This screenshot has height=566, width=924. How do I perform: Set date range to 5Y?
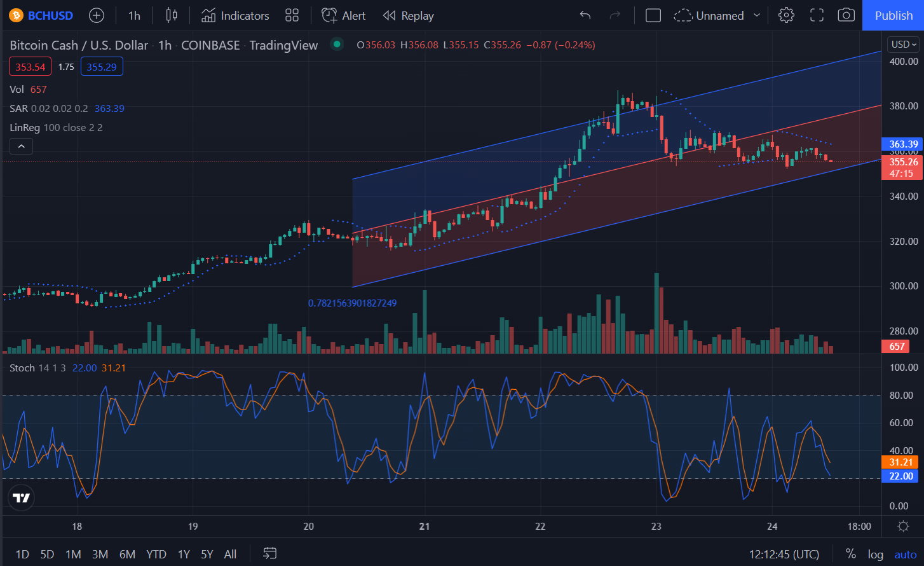(207, 555)
